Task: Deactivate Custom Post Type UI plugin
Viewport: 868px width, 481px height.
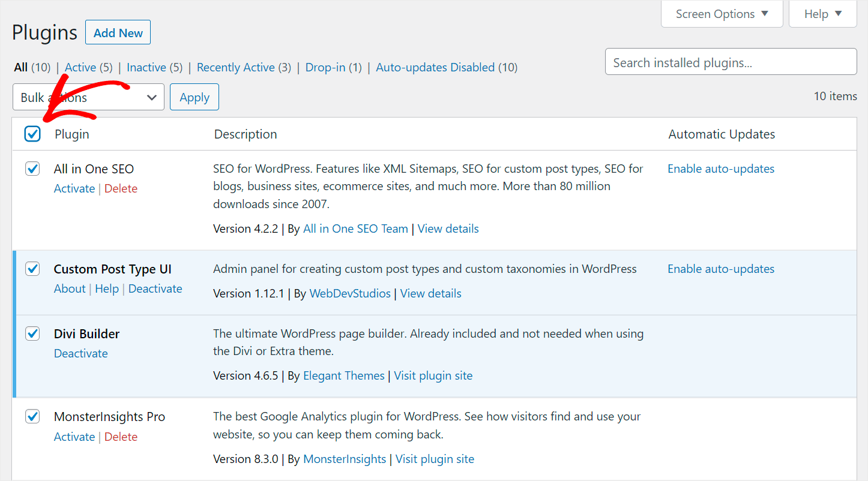Action: click(155, 288)
